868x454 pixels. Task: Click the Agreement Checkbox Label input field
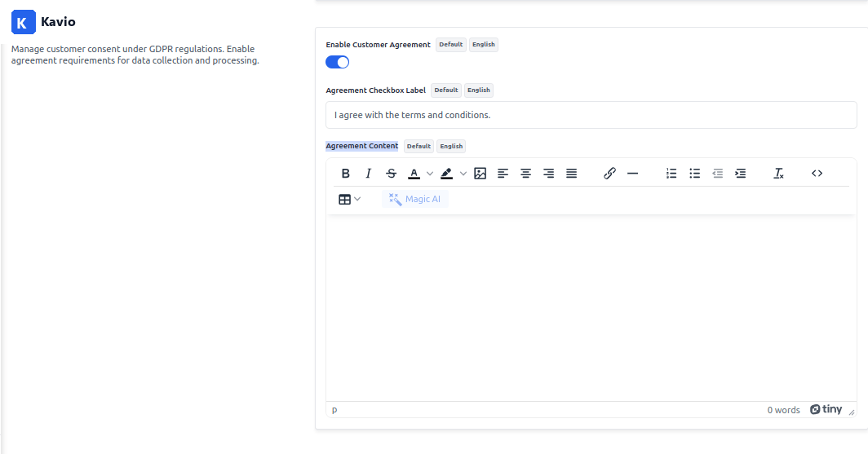(591, 115)
